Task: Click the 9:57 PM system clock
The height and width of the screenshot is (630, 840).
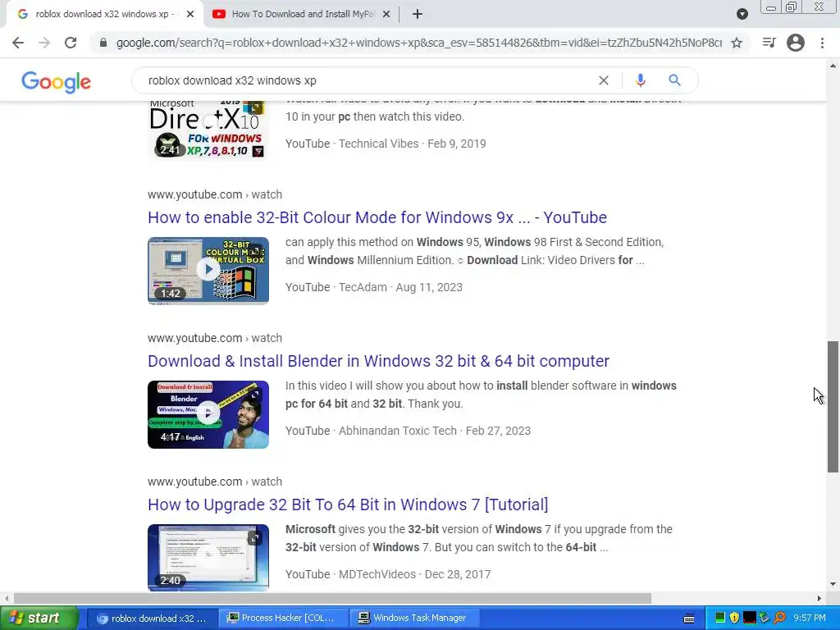Action: (x=810, y=618)
